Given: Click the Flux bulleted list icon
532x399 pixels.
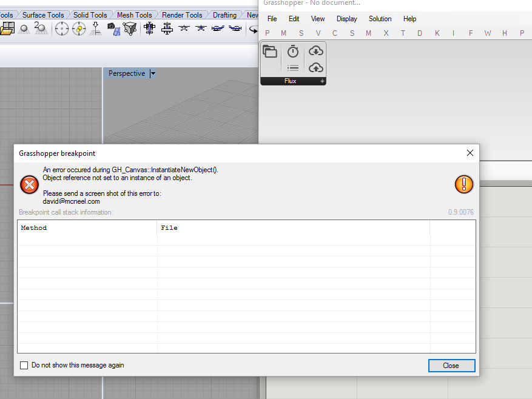Looking at the screenshot, I should [x=293, y=68].
